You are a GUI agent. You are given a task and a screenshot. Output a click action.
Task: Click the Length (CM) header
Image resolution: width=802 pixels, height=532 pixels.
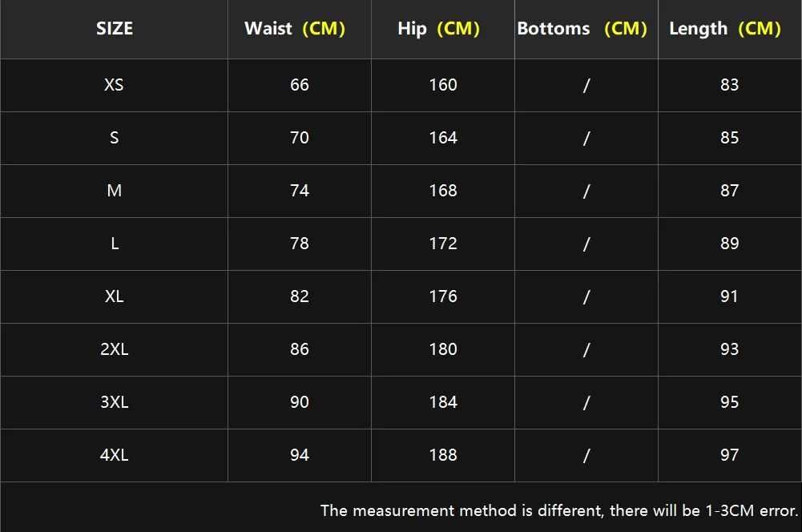[x=725, y=29]
